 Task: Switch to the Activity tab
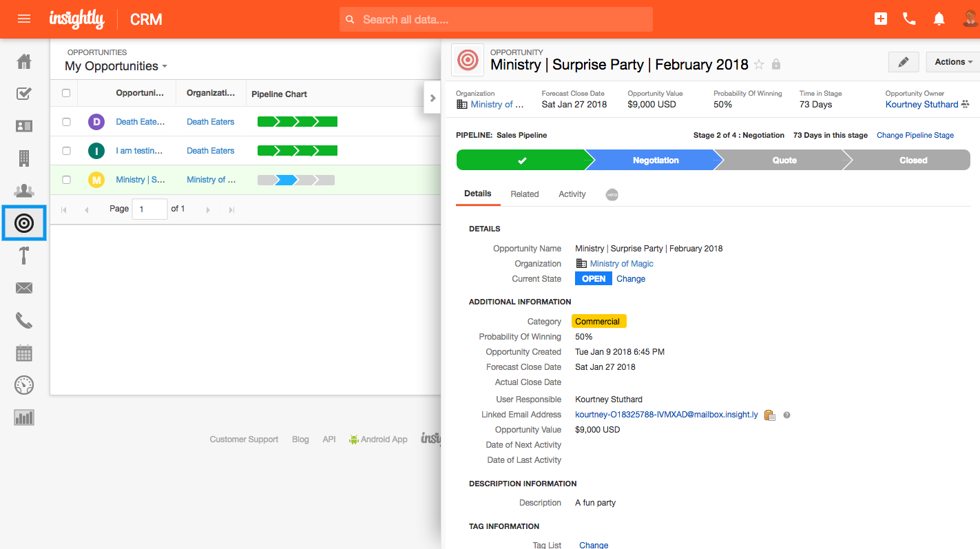tap(572, 194)
